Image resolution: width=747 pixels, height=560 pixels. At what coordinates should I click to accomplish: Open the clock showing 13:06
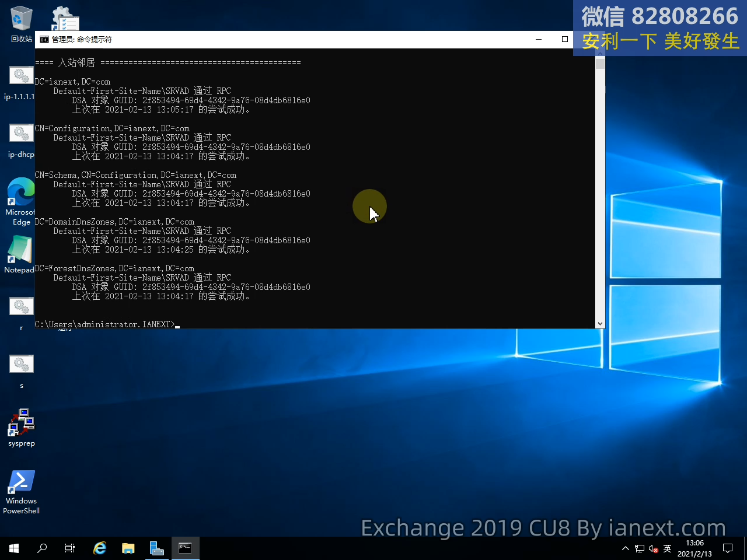[x=694, y=548]
